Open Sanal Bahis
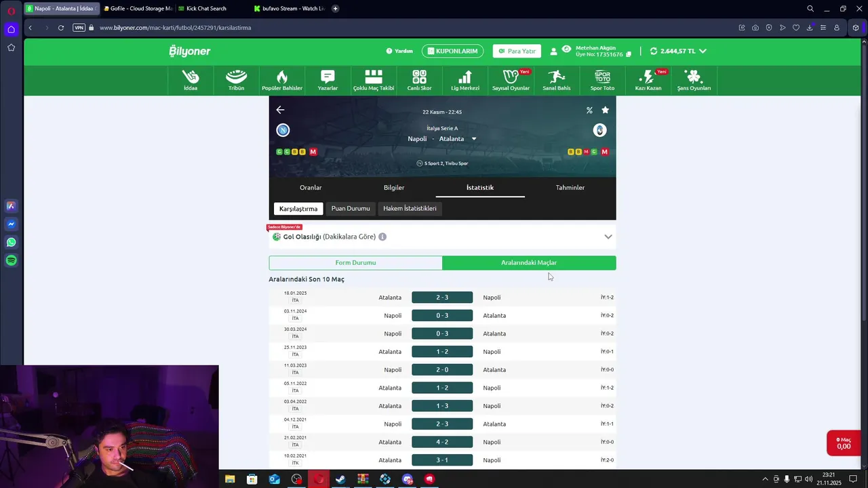The height and width of the screenshot is (488, 868). coord(557,80)
